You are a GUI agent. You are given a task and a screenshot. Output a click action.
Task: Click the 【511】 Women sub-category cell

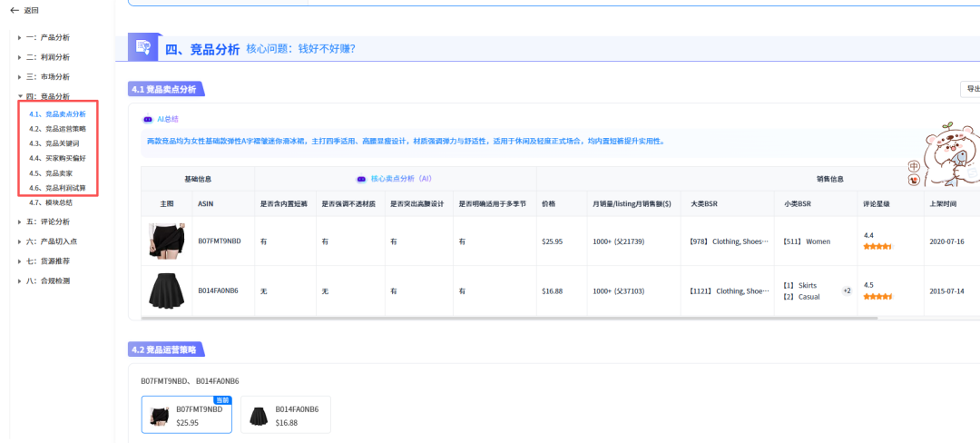click(x=806, y=241)
